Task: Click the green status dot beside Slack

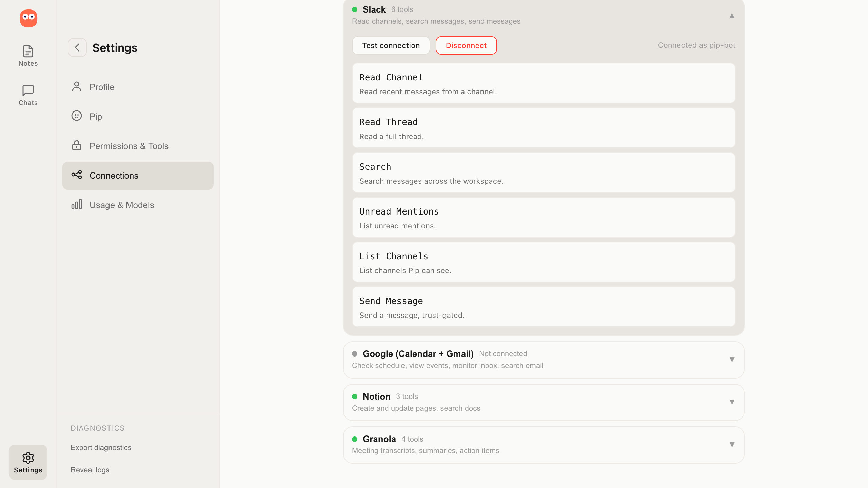Action: coord(355,9)
